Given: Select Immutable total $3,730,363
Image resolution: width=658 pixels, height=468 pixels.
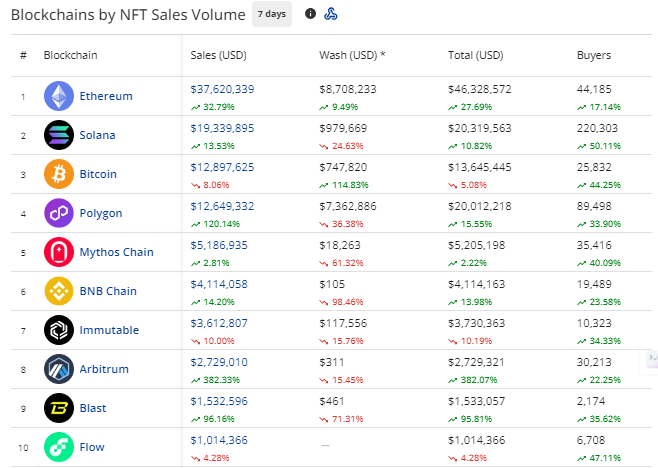Looking at the screenshot, I should pyautogui.click(x=476, y=323).
